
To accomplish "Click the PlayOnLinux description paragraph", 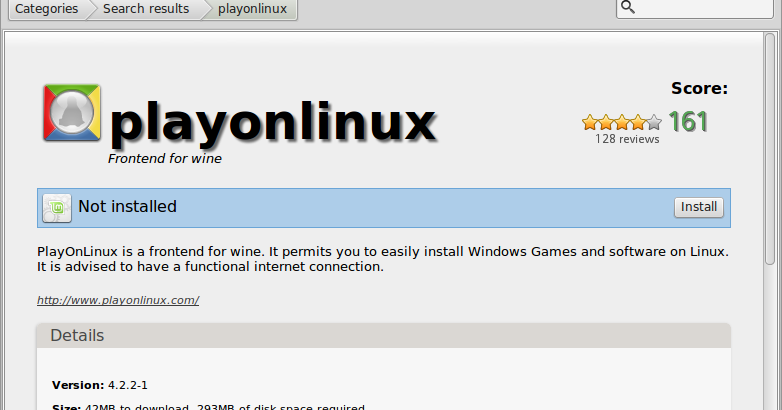I will tap(383, 259).
